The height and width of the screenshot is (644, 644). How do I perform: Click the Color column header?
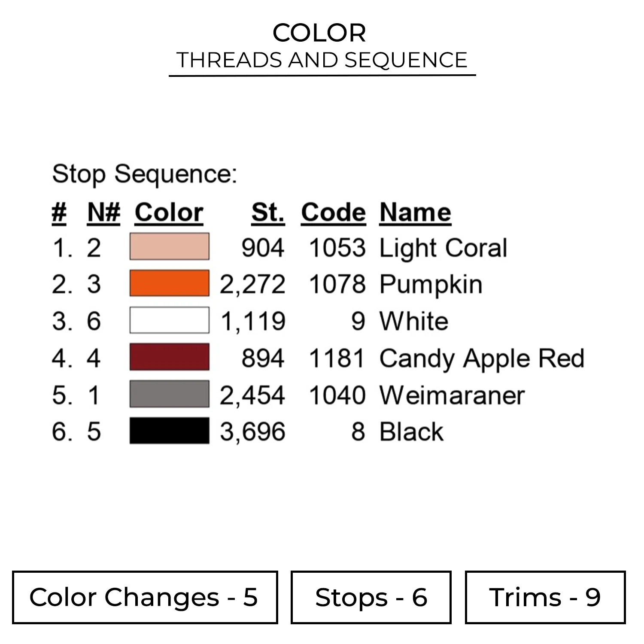pos(169,213)
